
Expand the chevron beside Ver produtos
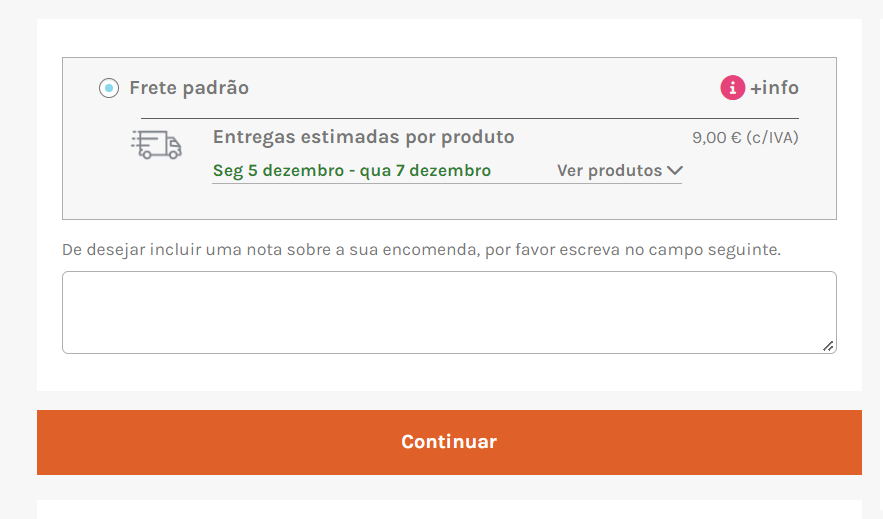pyautogui.click(x=675, y=170)
